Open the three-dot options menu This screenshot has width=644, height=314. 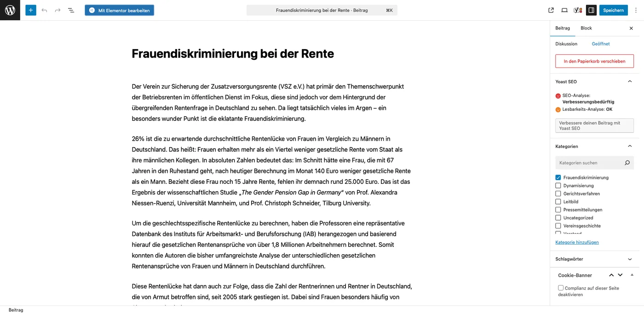[636, 10]
